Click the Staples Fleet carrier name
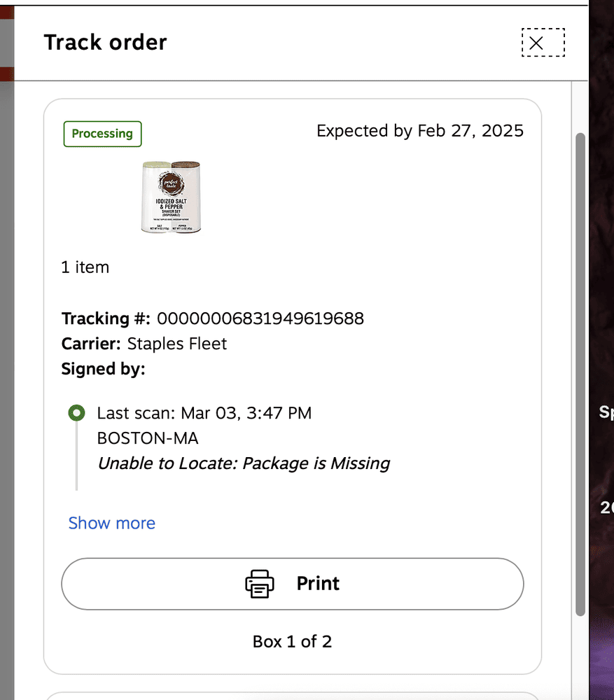Screen dimensions: 614x700 (177, 344)
